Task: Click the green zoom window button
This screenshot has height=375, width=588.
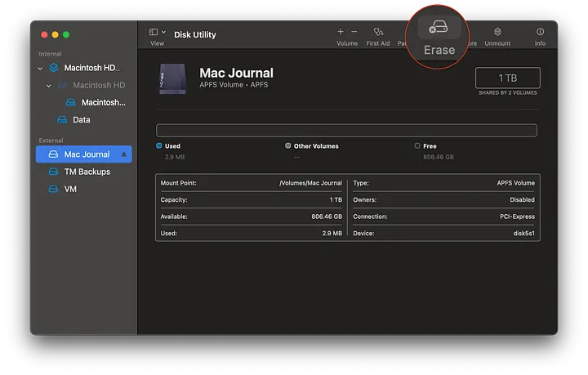Action: tap(66, 34)
